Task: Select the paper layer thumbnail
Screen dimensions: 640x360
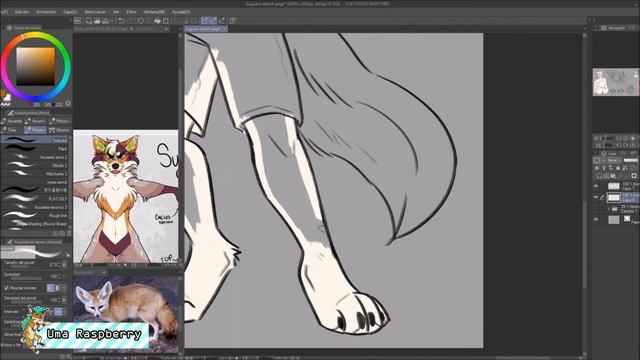Action: click(613, 220)
